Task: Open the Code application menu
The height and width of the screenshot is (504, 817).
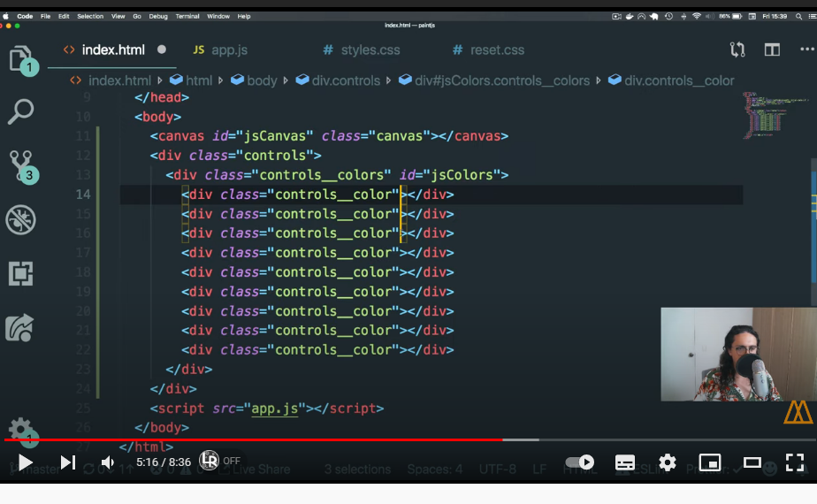Action: [25, 16]
